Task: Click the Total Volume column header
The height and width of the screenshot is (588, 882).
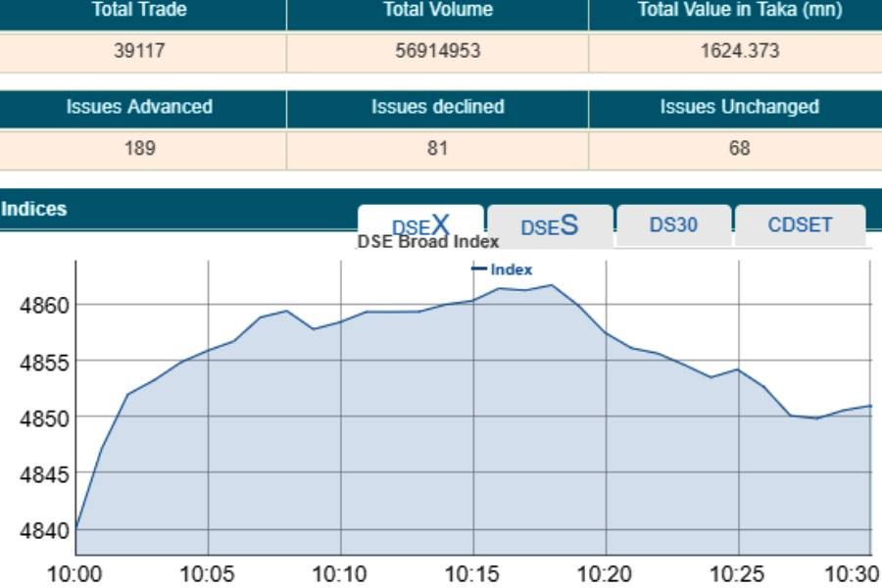Action: click(x=437, y=10)
